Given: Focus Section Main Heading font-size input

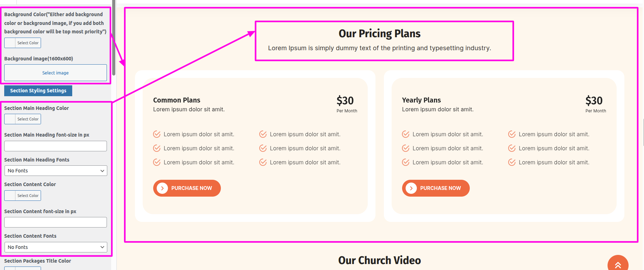Looking at the screenshot, I should pyautogui.click(x=55, y=146).
